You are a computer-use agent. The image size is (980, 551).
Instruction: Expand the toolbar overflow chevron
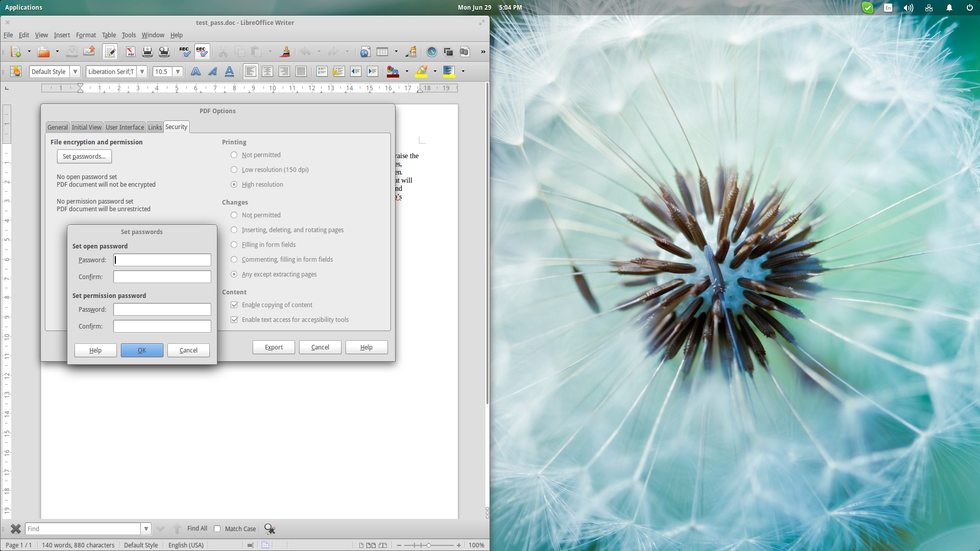click(x=483, y=52)
